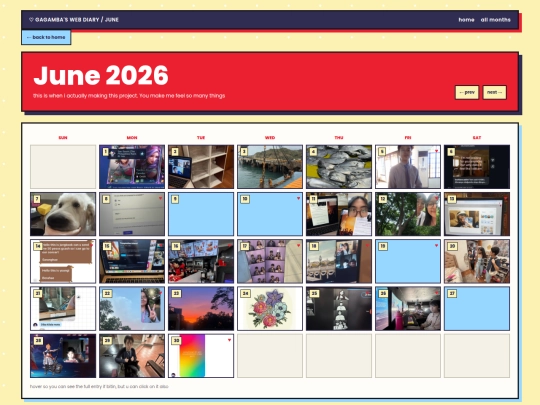Open the June 15 laptop screen entry
The height and width of the screenshot is (405, 540).
click(132, 261)
